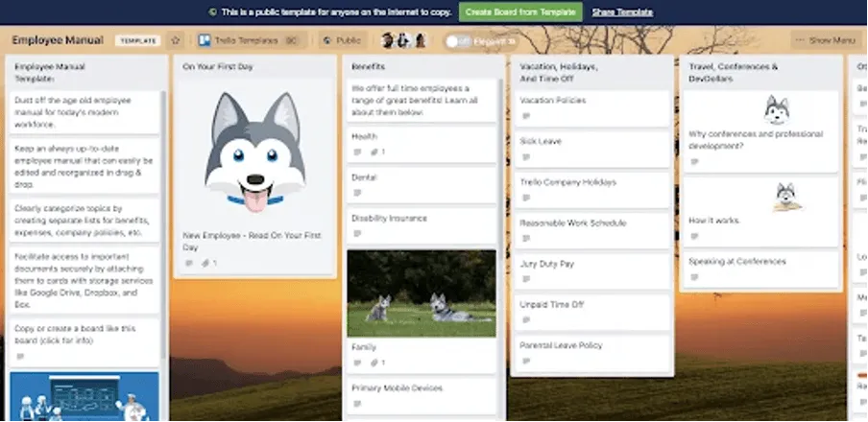Open the Public visibility dropdown
The height and width of the screenshot is (422, 868).
[x=341, y=41]
